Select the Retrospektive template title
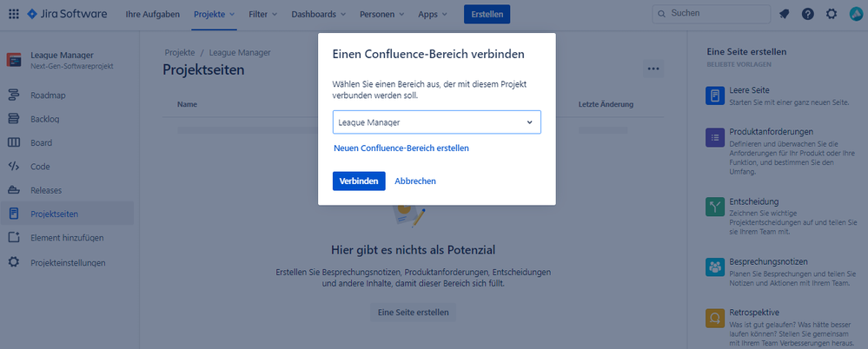Viewport: 868px width, 349px height. point(754,312)
